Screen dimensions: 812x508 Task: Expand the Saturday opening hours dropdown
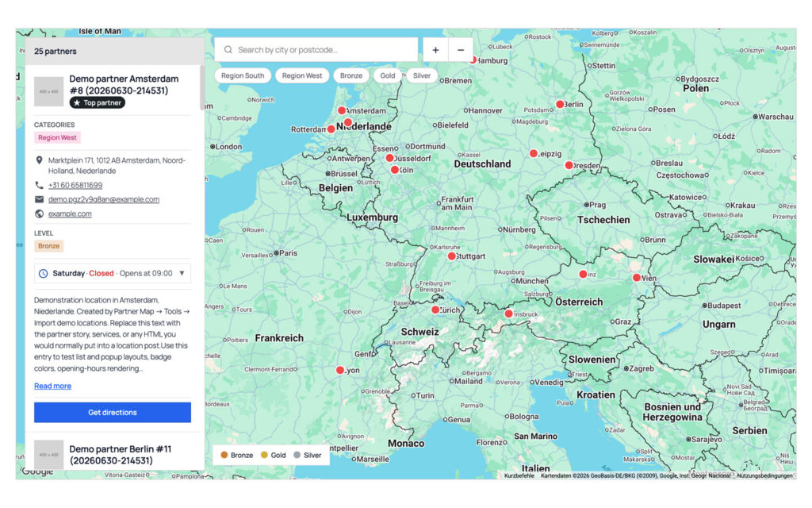pos(113,273)
